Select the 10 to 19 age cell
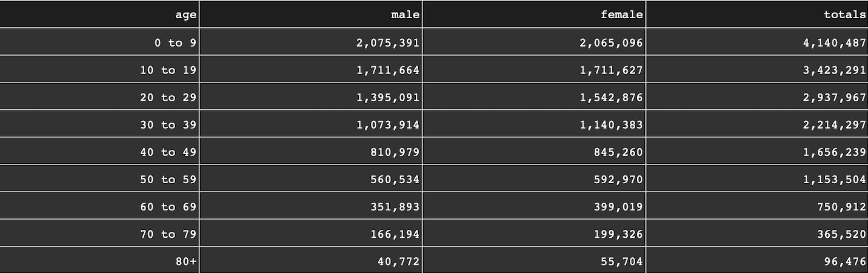 [x=168, y=70]
